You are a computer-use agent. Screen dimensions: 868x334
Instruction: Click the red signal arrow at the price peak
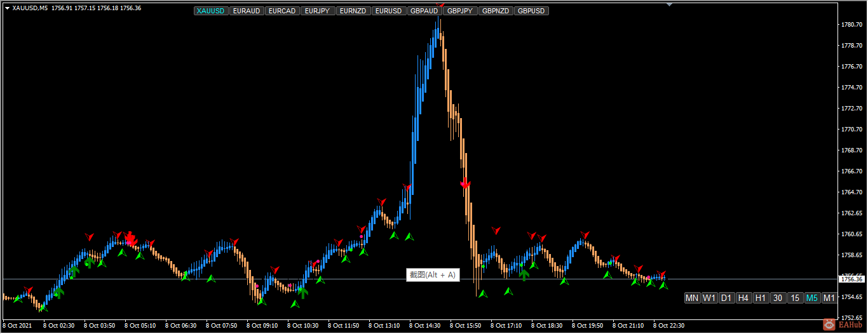click(442, 5)
